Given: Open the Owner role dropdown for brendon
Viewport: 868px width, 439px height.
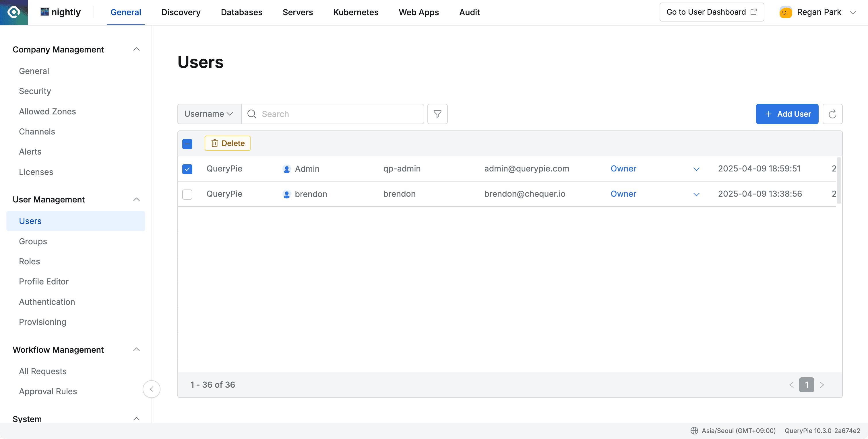Looking at the screenshot, I should pos(696,194).
